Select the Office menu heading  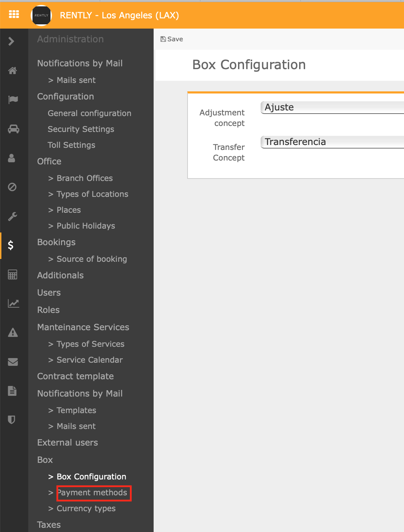(x=49, y=162)
